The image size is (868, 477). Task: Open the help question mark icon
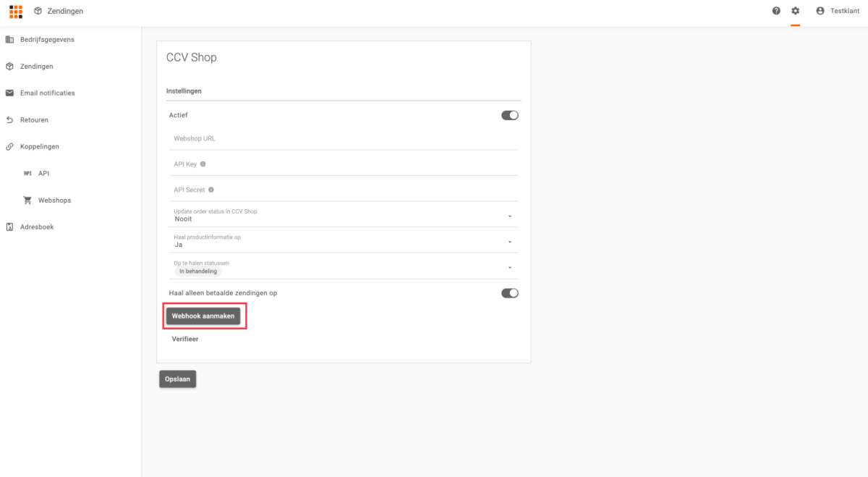coord(776,11)
